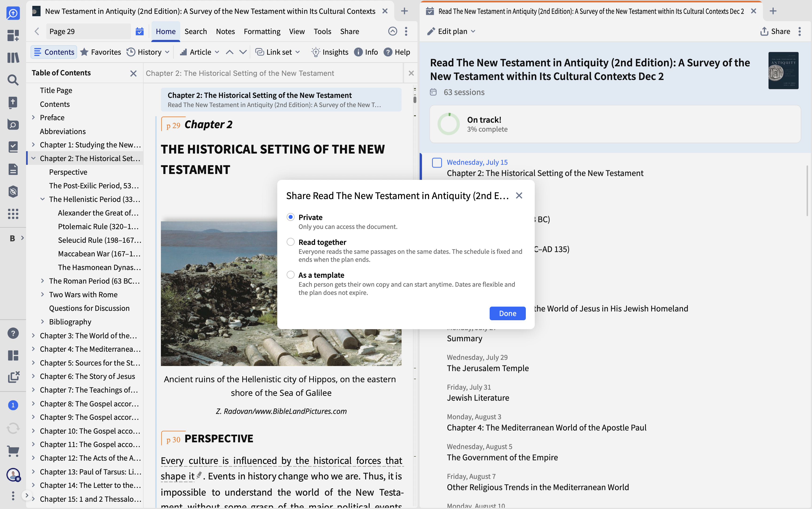Viewport: 812px width, 509px height.
Task: Expand the Preface tree node
Action: click(33, 117)
